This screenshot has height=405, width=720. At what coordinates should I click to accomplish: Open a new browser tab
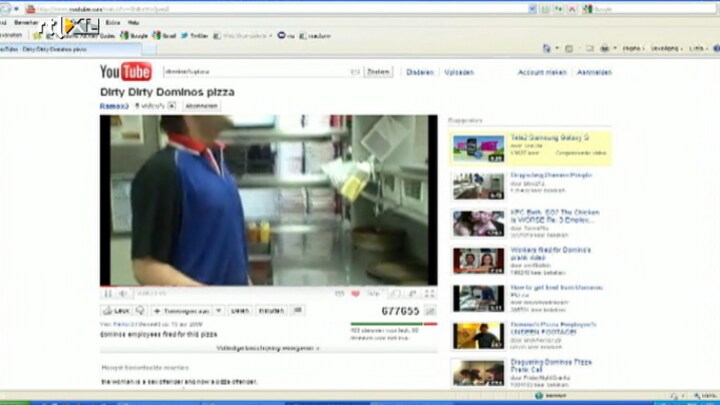[149, 49]
